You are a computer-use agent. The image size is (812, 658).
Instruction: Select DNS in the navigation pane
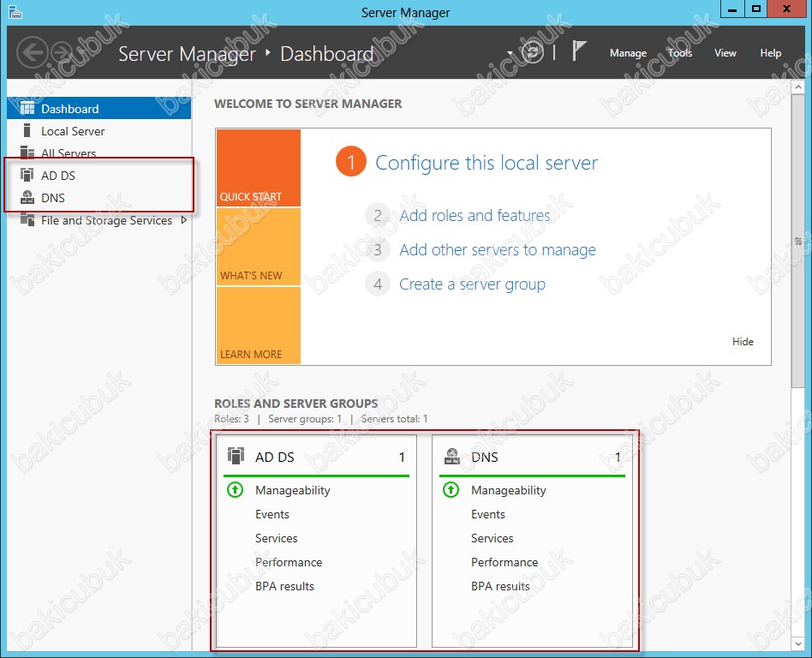[99, 197]
